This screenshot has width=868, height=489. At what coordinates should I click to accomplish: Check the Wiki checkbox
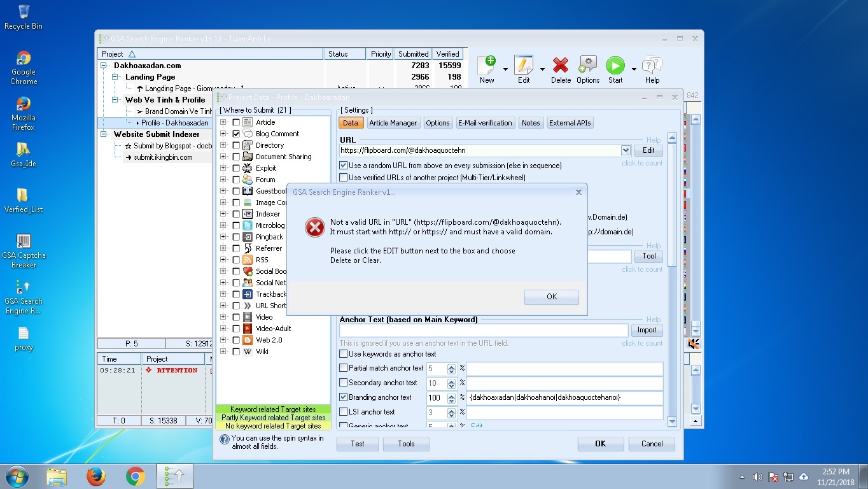[x=236, y=351]
